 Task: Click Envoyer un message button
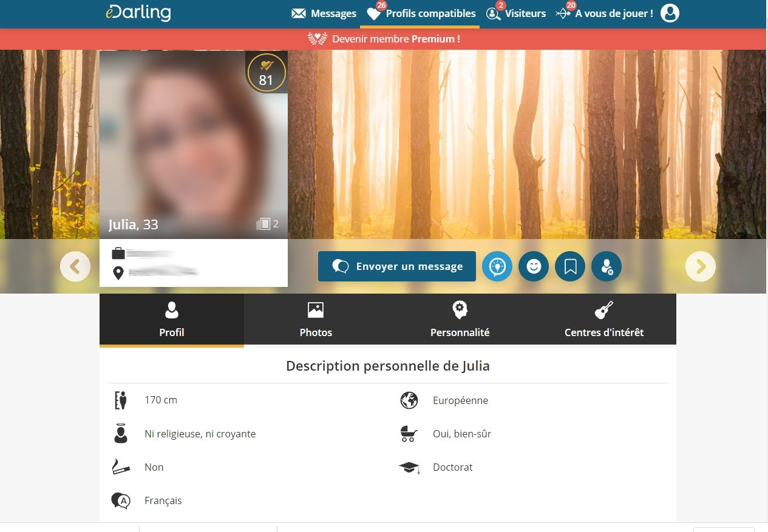click(397, 266)
